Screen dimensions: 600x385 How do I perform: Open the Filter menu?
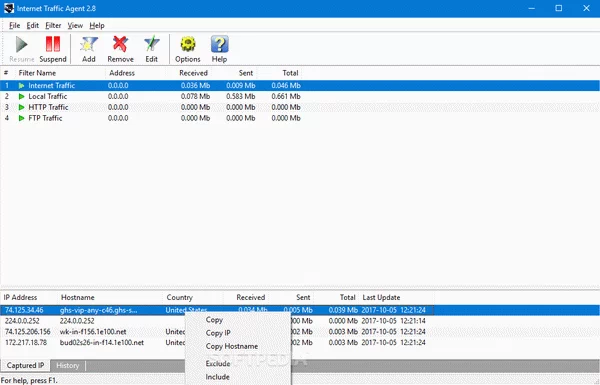point(53,26)
